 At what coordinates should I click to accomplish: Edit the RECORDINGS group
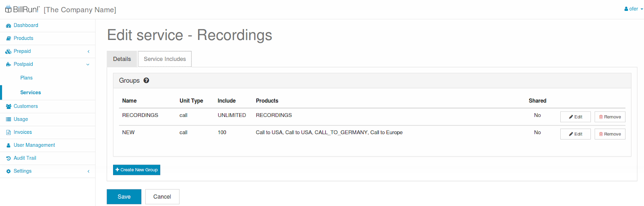576,117
